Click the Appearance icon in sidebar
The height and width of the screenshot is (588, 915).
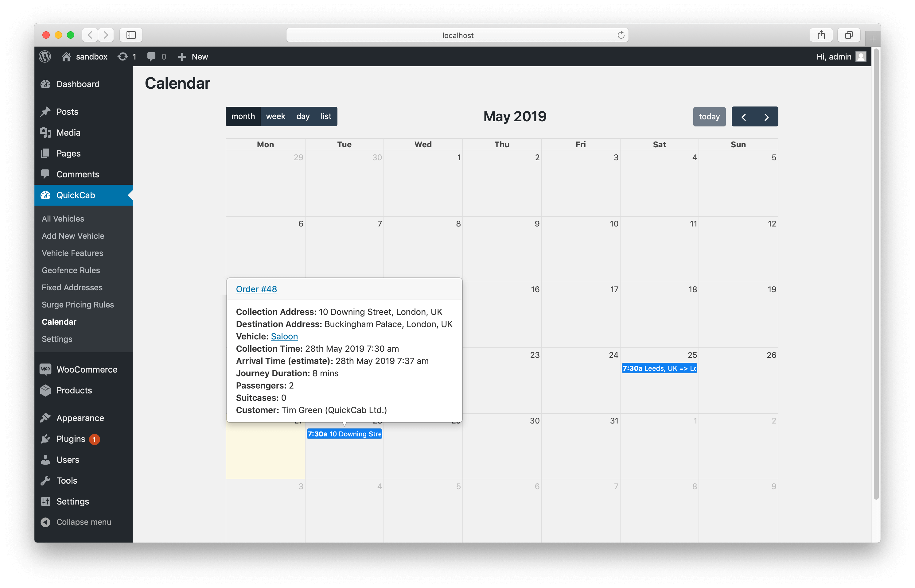click(x=46, y=418)
